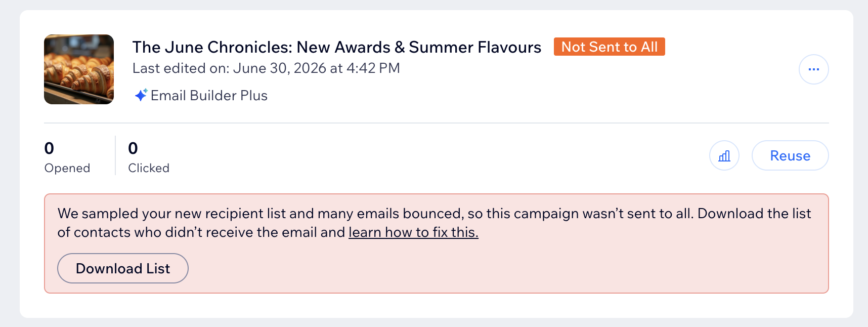This screenshot has height=327, width=868.
Task: Download List of contacts who missed email
Action: [123, 268]
